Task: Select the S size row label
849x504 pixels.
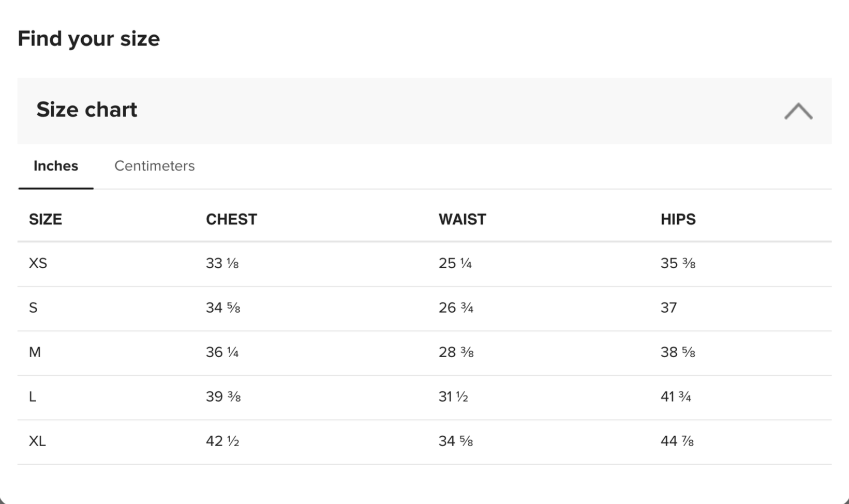Action: click(33, 308)
